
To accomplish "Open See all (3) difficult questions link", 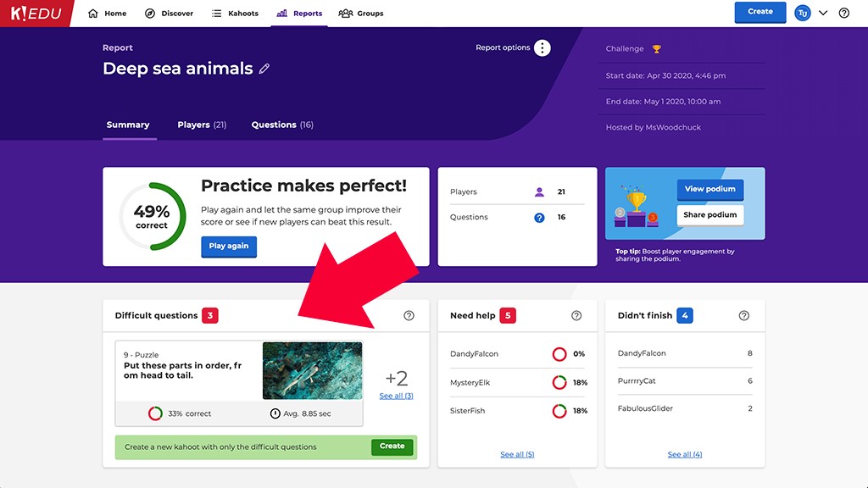I will point(396,396).
